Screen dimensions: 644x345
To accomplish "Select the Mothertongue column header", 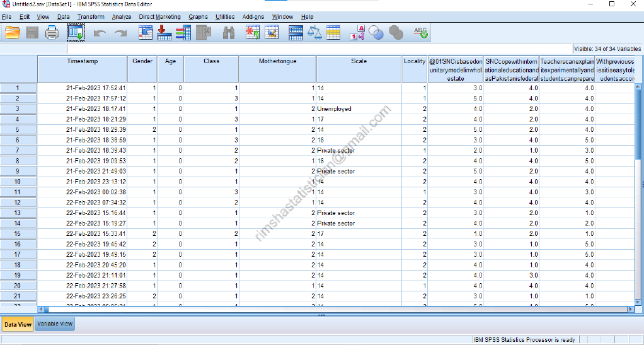I will (278, 69).
